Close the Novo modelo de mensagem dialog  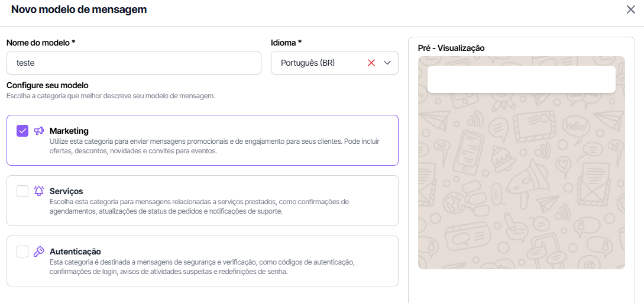pyautogui.click(x=631, y=9)
